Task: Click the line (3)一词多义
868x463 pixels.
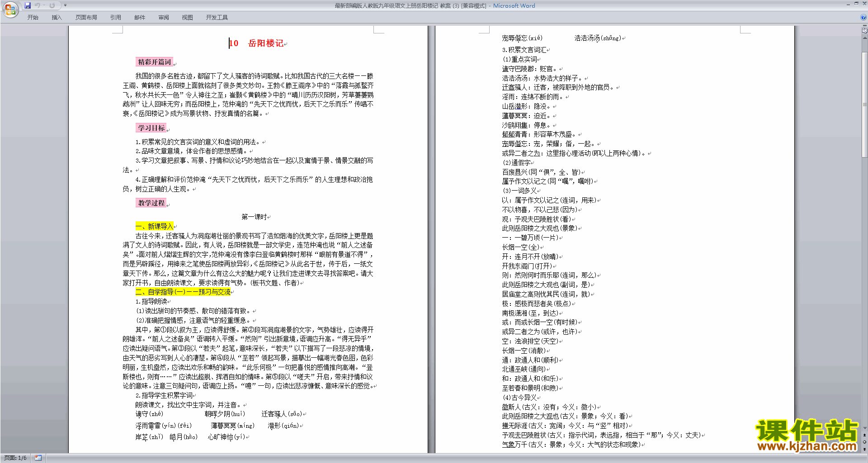Action: (x=519, y=191)
